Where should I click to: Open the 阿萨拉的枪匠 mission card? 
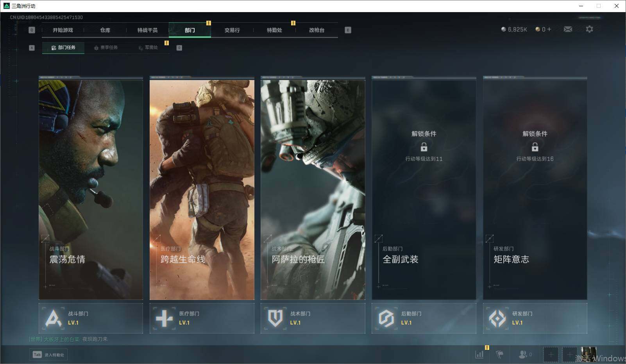pos(313,188)
